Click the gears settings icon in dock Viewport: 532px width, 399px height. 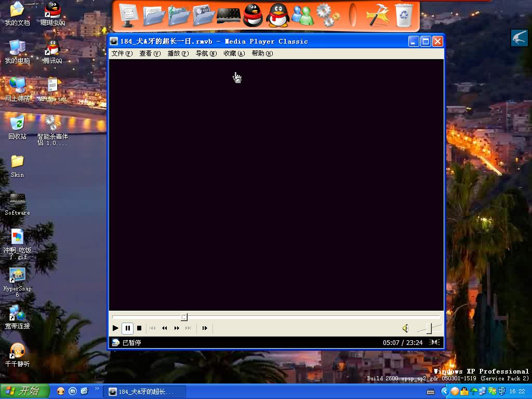point(327,15)
